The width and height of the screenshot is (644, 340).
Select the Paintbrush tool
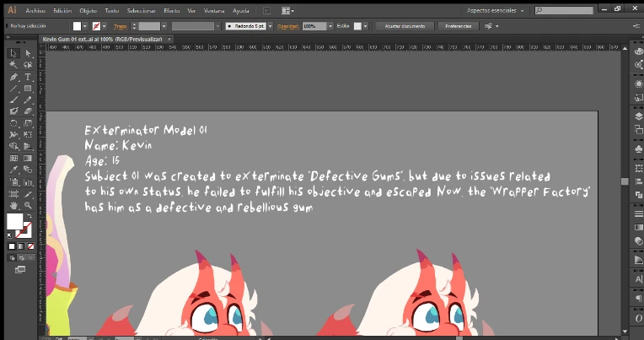pyautogui.click(x=13, y=100)
